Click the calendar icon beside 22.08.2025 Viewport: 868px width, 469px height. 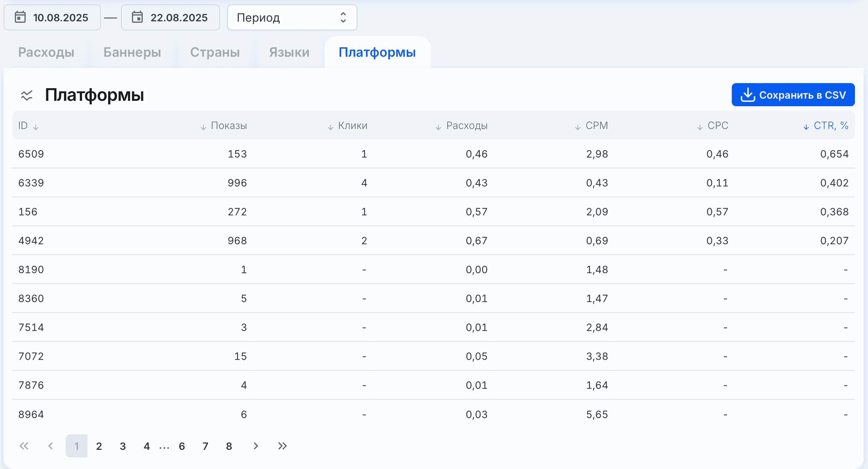(137, 17)
